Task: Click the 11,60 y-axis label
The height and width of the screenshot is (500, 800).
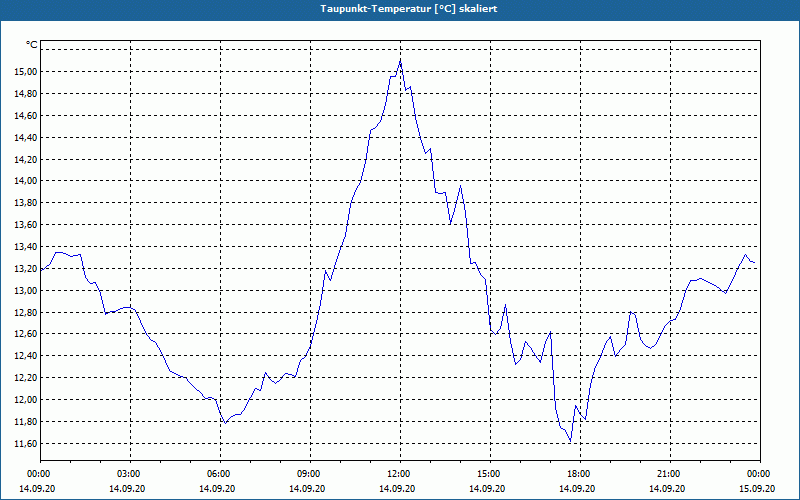Action: click(27, 444)
